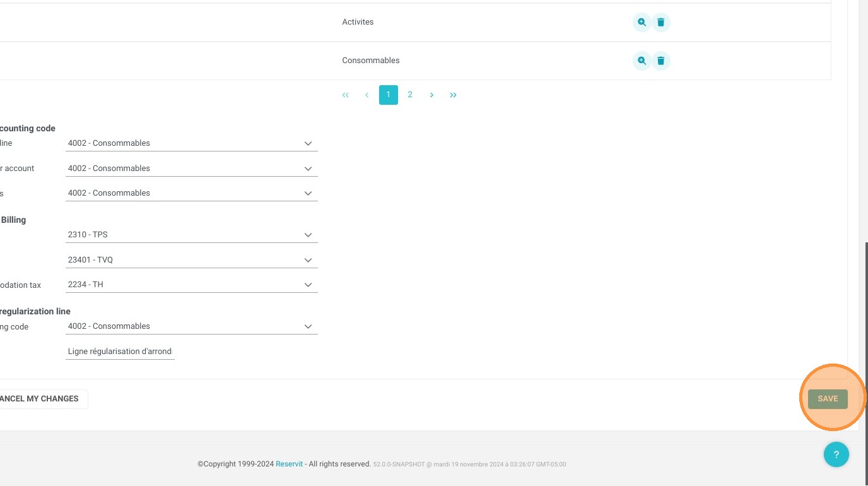Open the regularization line accounting code dropdown

(192, 326)
